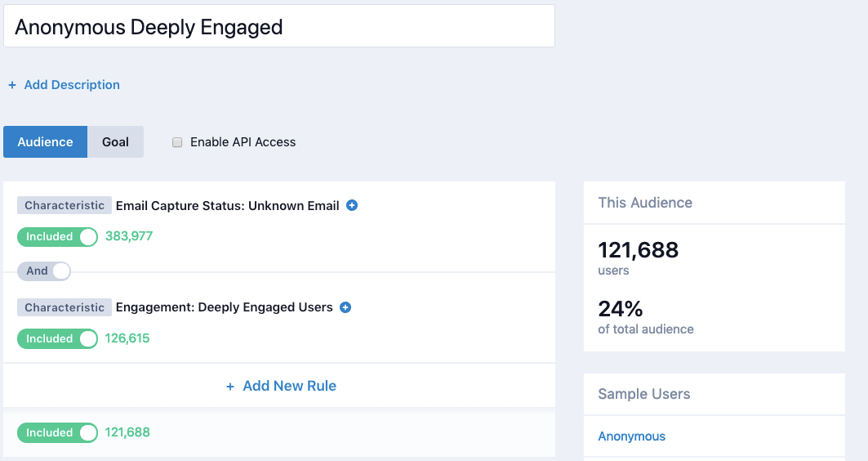Select the Audience tab

pyautogui.click(x=46, y=142)
